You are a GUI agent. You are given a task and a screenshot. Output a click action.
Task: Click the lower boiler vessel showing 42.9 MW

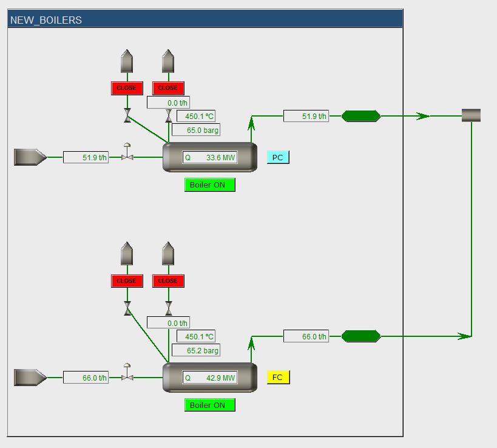pos(209,378)
